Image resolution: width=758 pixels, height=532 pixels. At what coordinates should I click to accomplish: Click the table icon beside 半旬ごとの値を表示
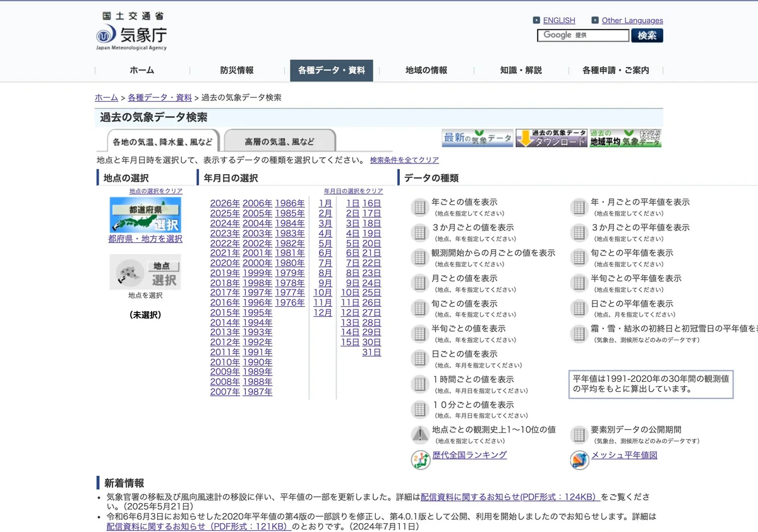pos(420,333)
